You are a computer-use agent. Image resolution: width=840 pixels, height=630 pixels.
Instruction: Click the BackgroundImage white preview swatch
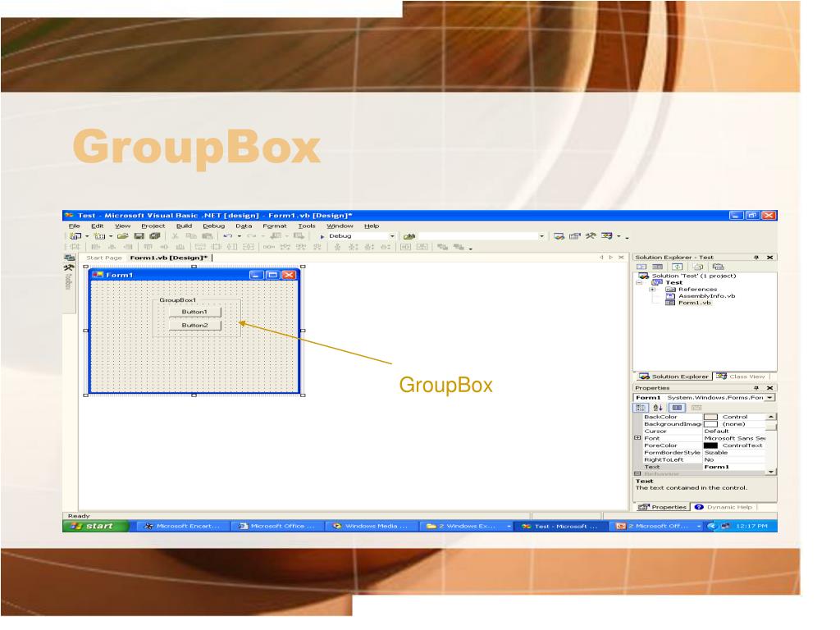(711, 424)
